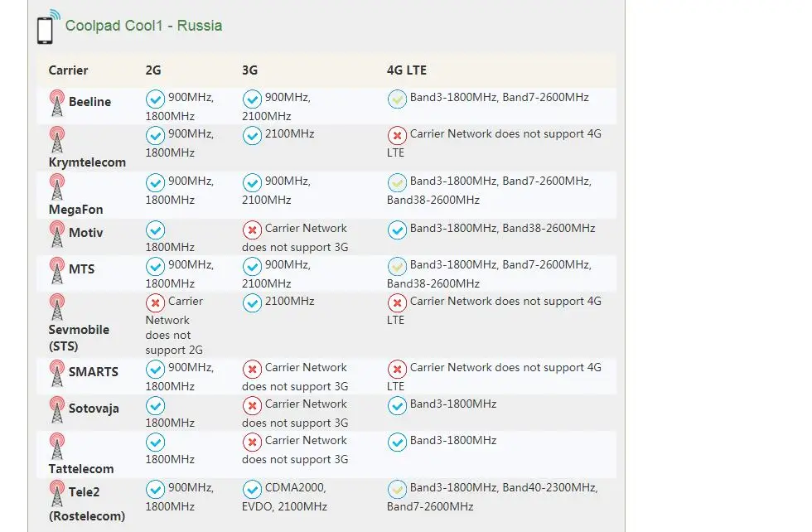
Task: Select the Beeline carrier name
Action: [89, 102]
